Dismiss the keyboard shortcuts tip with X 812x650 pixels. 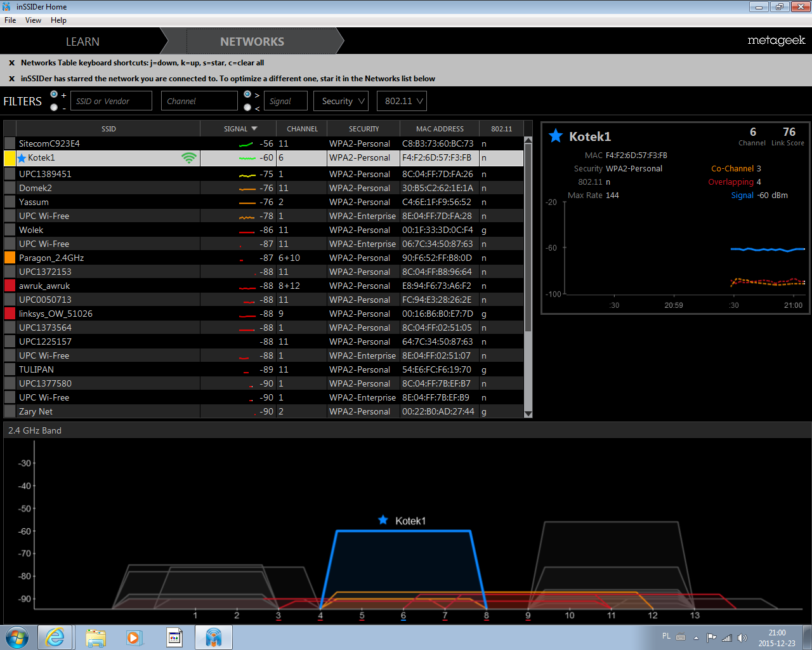[11, 63]
